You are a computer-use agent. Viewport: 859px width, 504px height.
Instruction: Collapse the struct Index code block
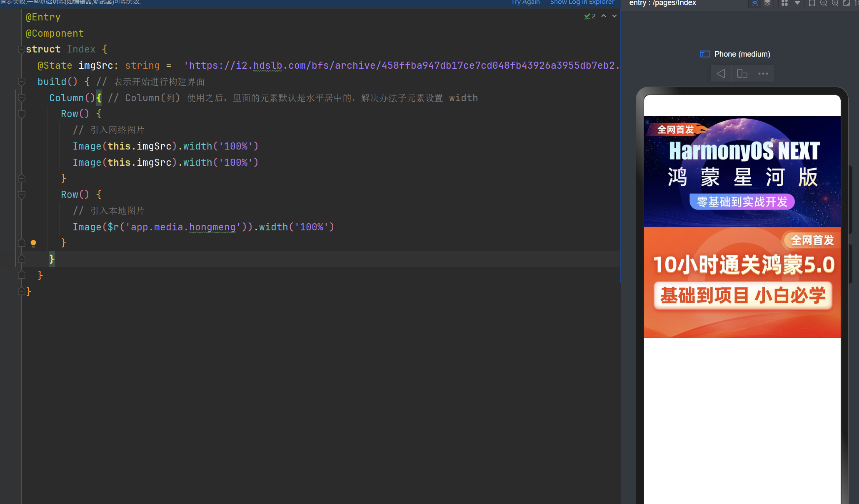click(22, 50)
